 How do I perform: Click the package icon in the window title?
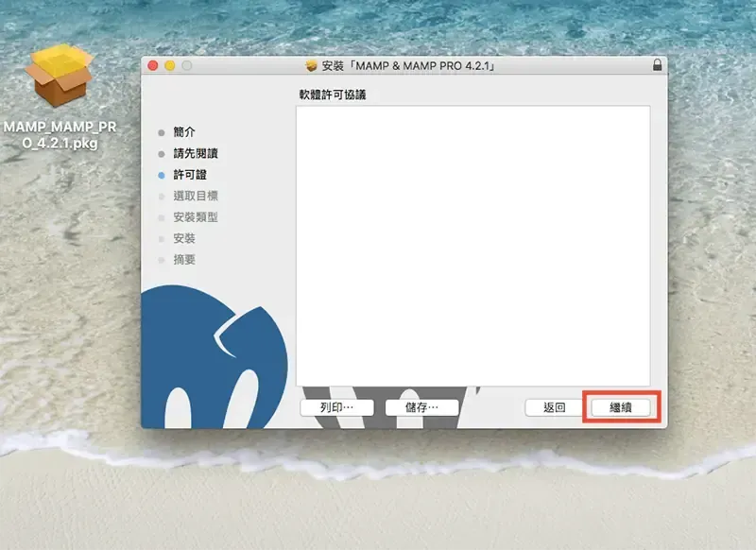[x=312, y=65]
